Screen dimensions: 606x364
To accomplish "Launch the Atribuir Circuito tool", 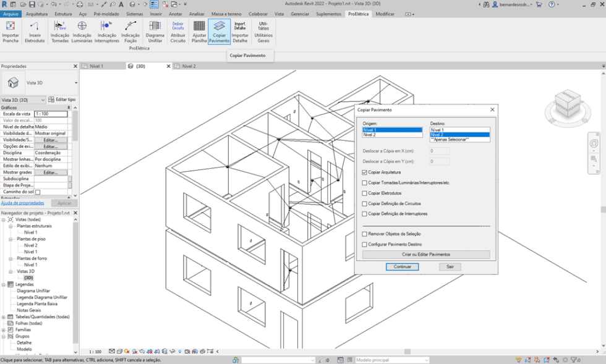I will coord(177,32).
